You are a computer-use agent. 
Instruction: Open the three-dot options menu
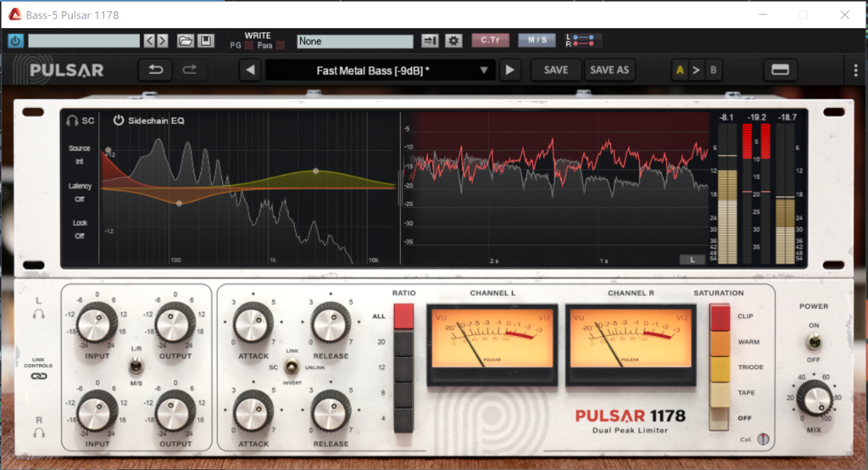click(855, 70)
